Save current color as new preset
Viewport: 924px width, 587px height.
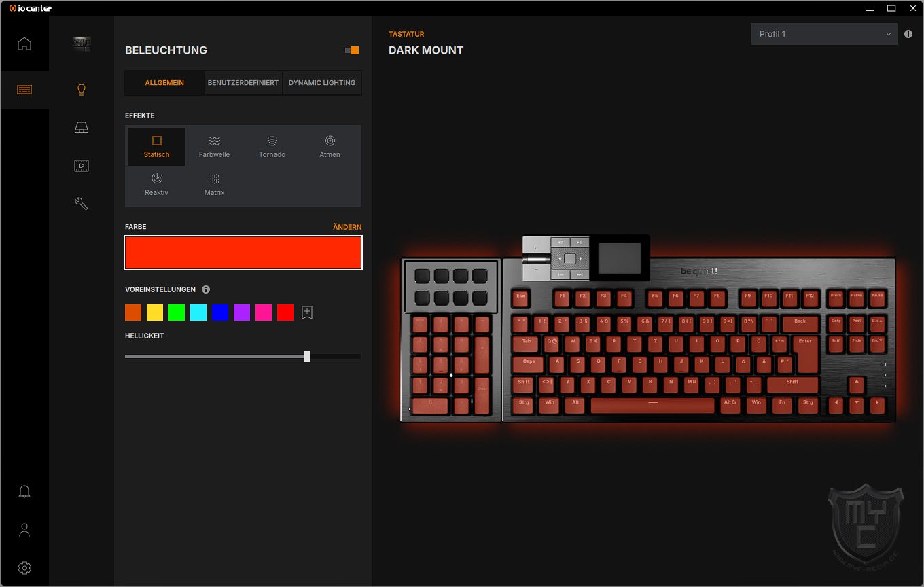click(307, 313)
